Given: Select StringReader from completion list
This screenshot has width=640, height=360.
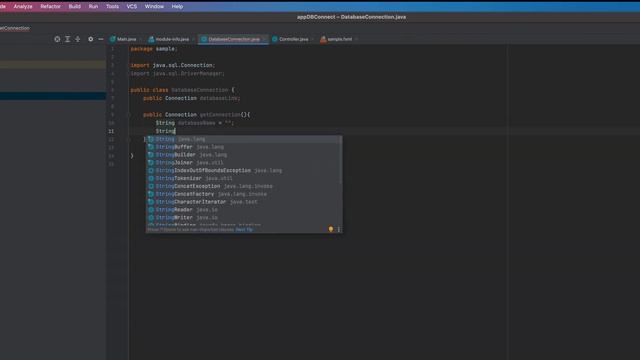Looking at the screenshot, I should click(x=244, y=210).
